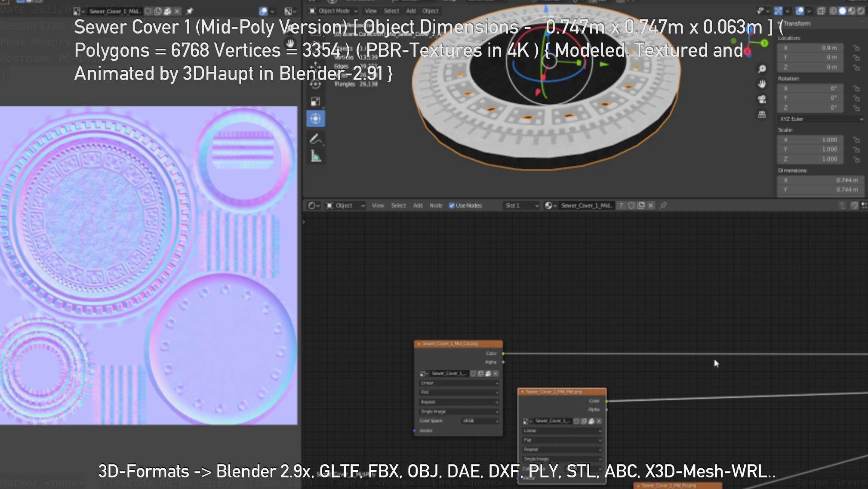Click the Color output socket of Col.png node

pos(503,353)
